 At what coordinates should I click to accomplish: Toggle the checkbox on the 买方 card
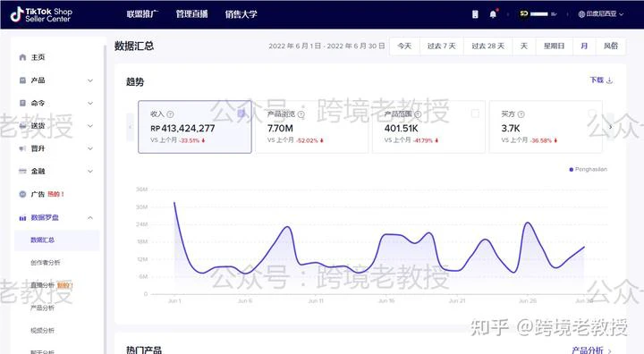pyautogui.click(x=592, y=114)
